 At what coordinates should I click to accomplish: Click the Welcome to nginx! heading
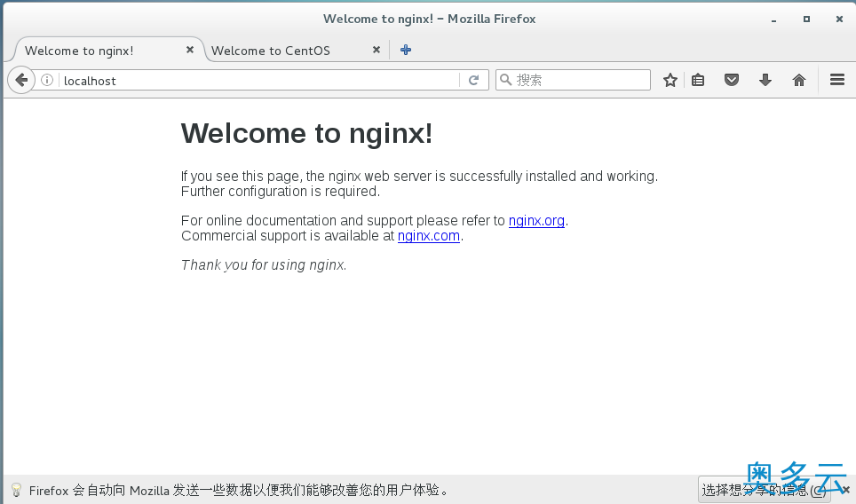[307, 133]
